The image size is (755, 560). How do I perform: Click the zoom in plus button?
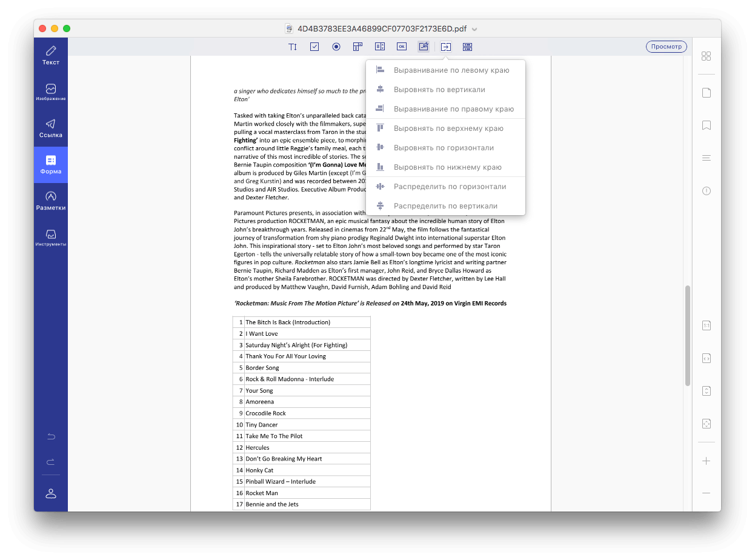click(x=706, y=461)
